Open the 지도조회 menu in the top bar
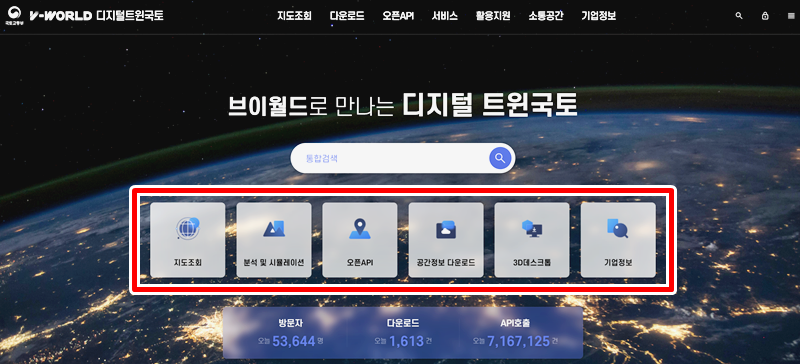 click(x=294, y=16)
